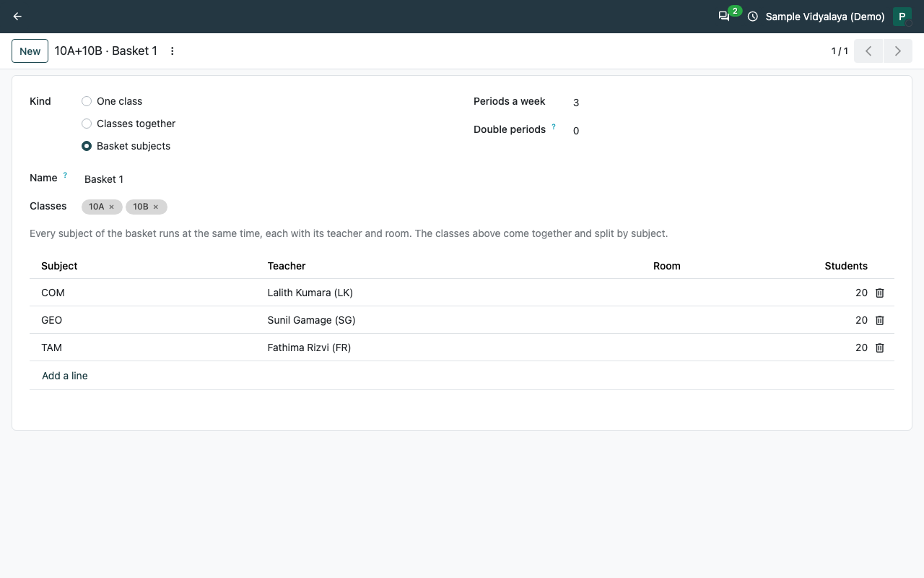
Task: Add a line to the subjects table
Action: point(65,376)
